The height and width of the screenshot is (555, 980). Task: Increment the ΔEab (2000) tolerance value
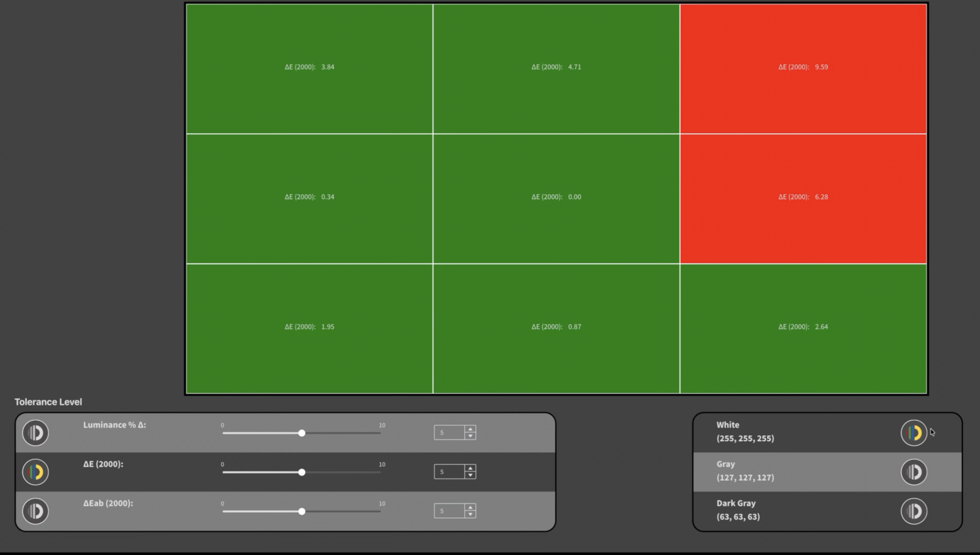click(470, 507)
